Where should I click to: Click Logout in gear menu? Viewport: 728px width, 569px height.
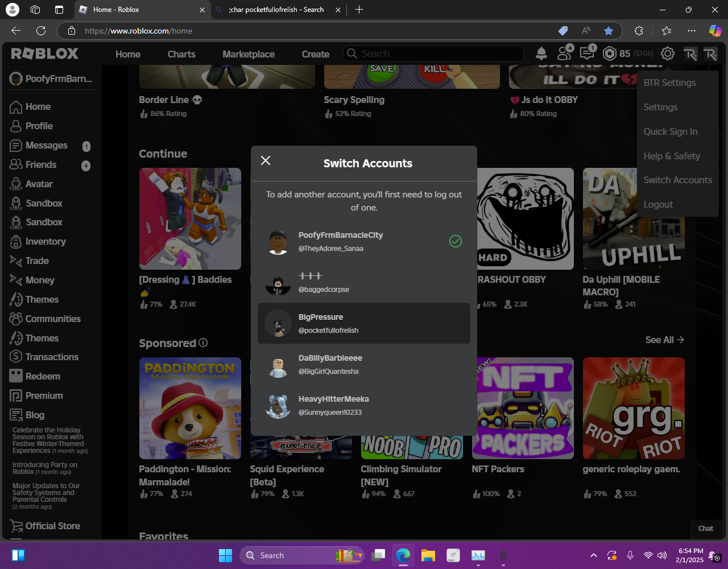tap(658, 204)
